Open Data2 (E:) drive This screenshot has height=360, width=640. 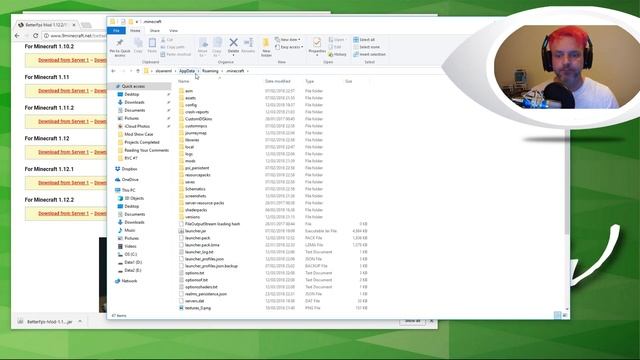(x=130, y=271)
